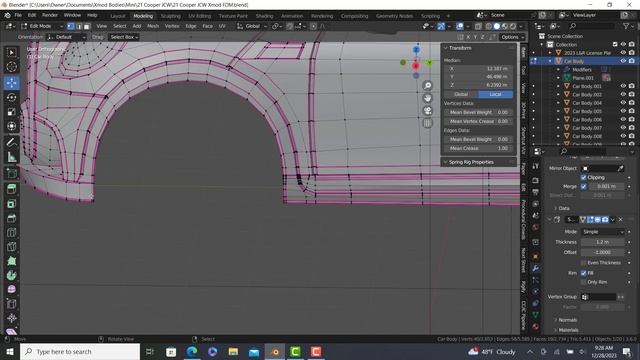Select the Poly Build tool

11,261
